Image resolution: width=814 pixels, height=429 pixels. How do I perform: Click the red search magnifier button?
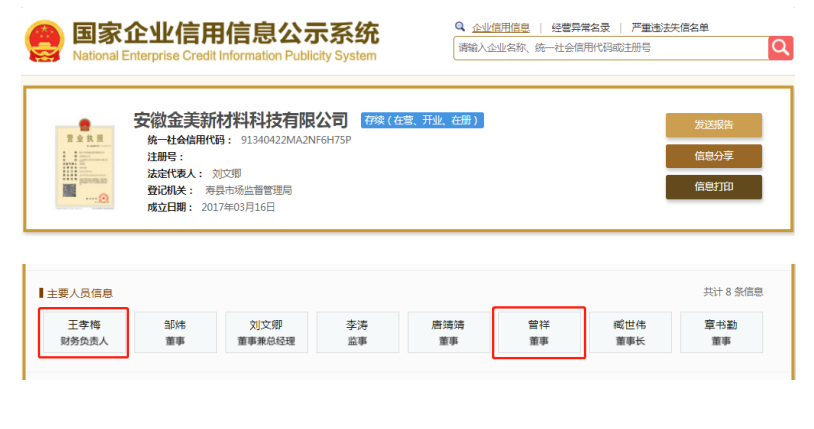pyautogui.click(x=780, y=48)
